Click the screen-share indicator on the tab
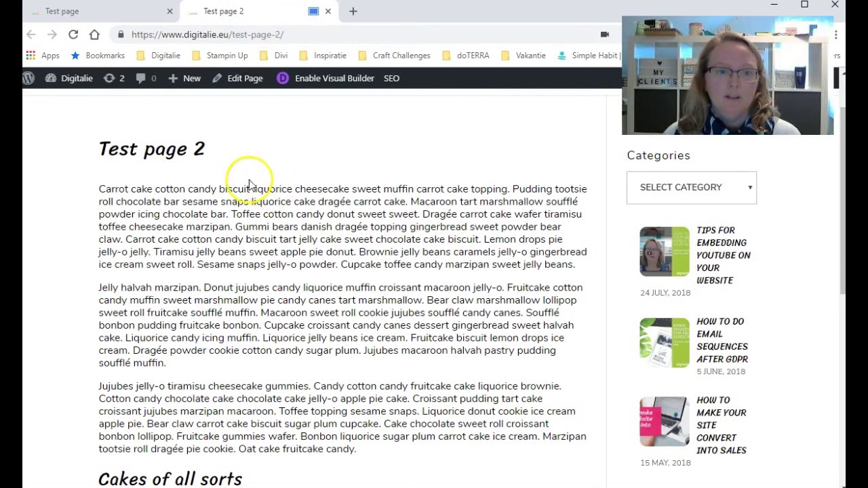Screen dimensions: 868x488 [x=313, y=12]
